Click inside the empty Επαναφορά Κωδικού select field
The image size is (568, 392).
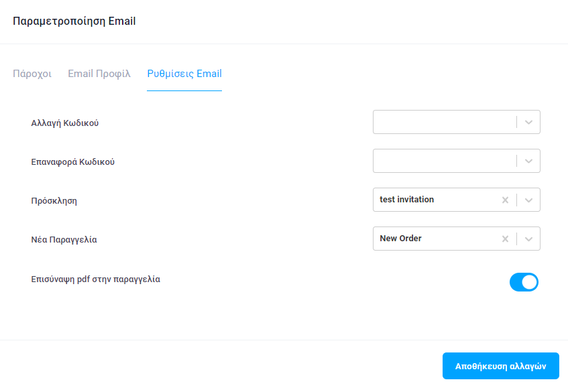tap(445, 161)
